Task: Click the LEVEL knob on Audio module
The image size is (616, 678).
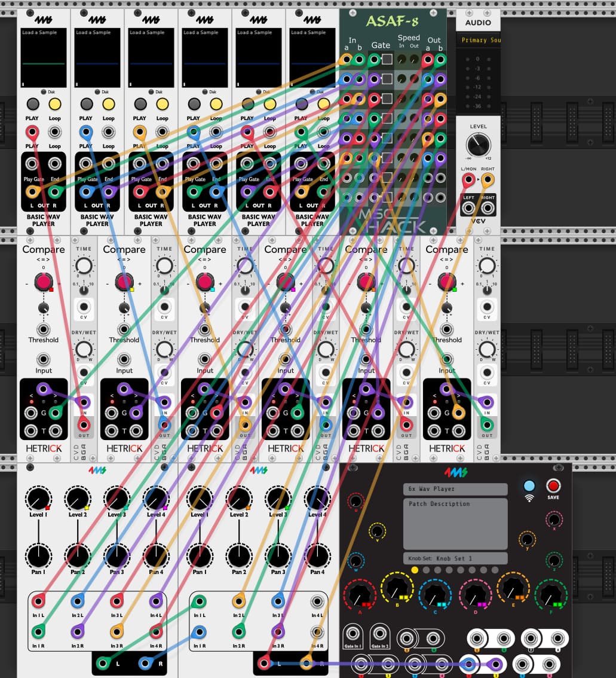Action: click(478, 144)
